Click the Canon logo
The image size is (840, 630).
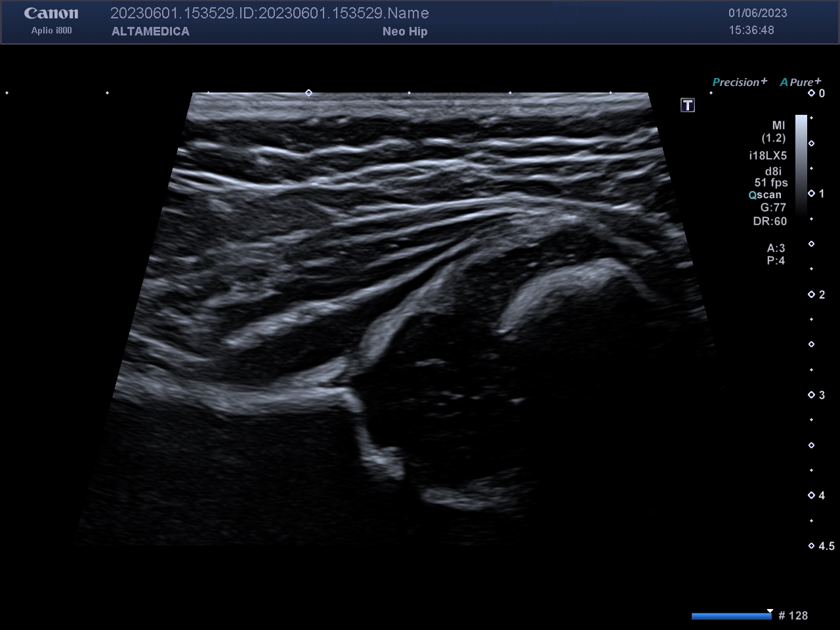coord(51,13)
